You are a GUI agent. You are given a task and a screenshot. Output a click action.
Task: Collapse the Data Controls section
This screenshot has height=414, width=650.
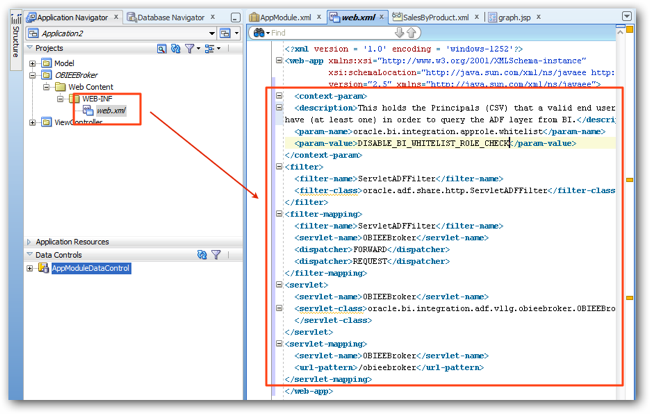29,254
